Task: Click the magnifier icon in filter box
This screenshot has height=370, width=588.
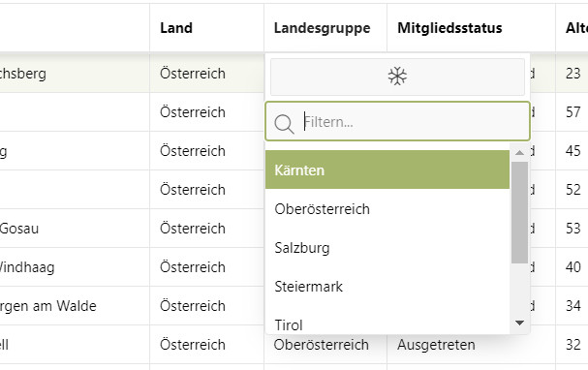Action: pos(284,123)
